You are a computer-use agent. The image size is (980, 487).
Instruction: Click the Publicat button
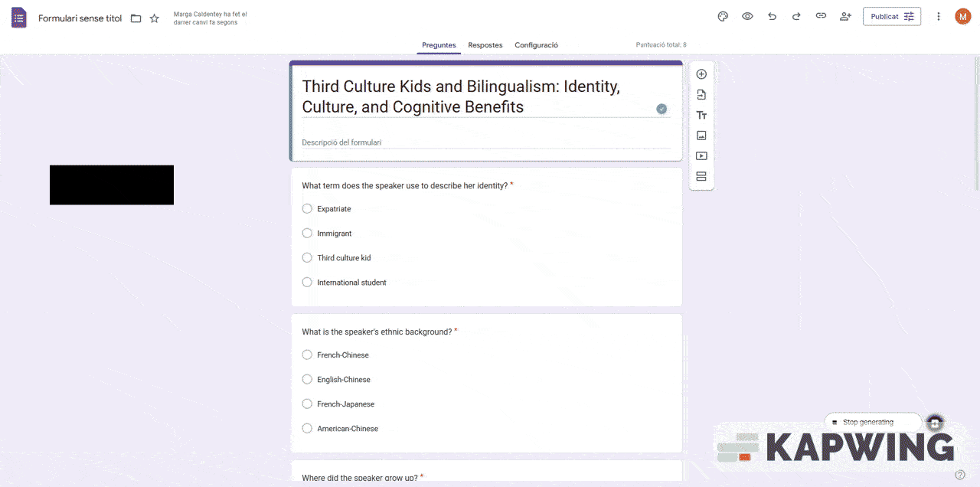891,16
